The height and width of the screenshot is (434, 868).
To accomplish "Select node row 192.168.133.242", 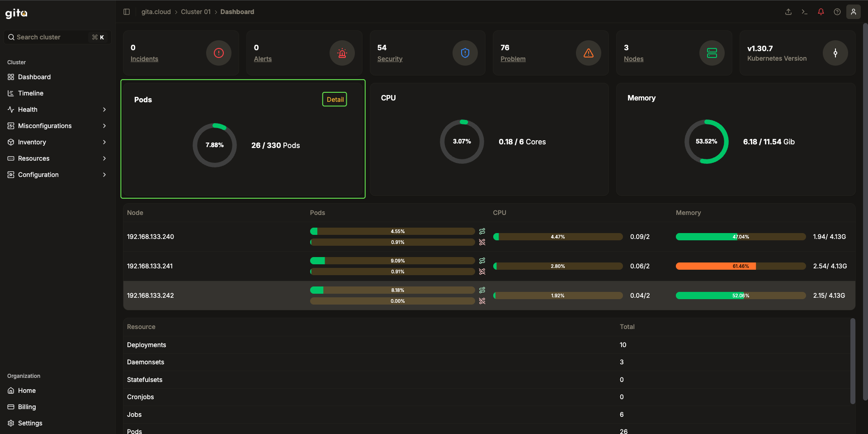I will 489,296.
